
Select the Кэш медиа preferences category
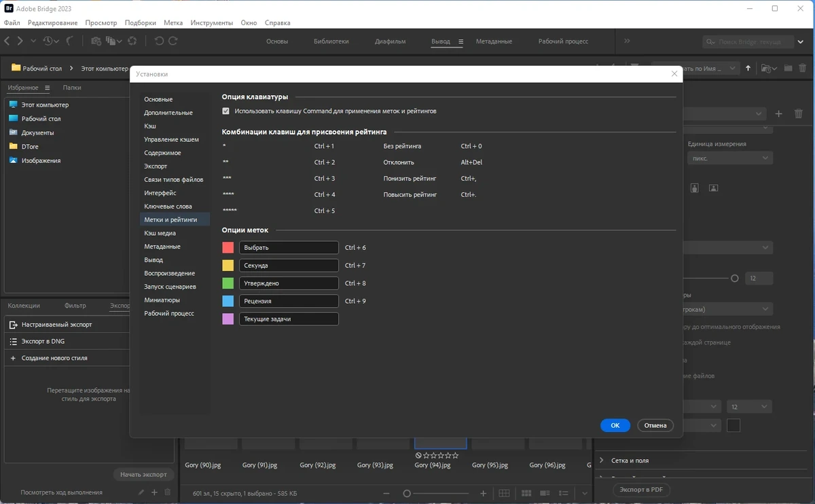160,233
